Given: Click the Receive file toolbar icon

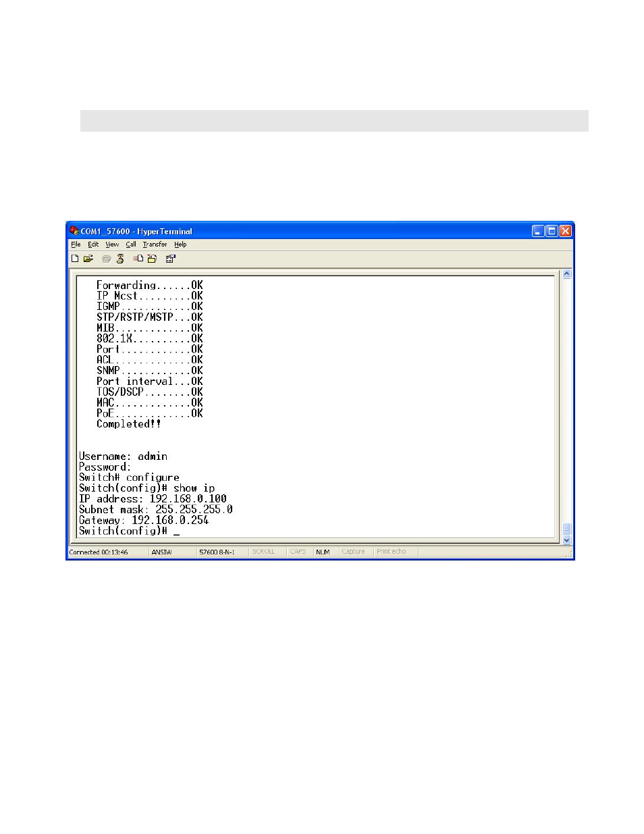Looking at the screenshot, I should click(x=152, y=259).
